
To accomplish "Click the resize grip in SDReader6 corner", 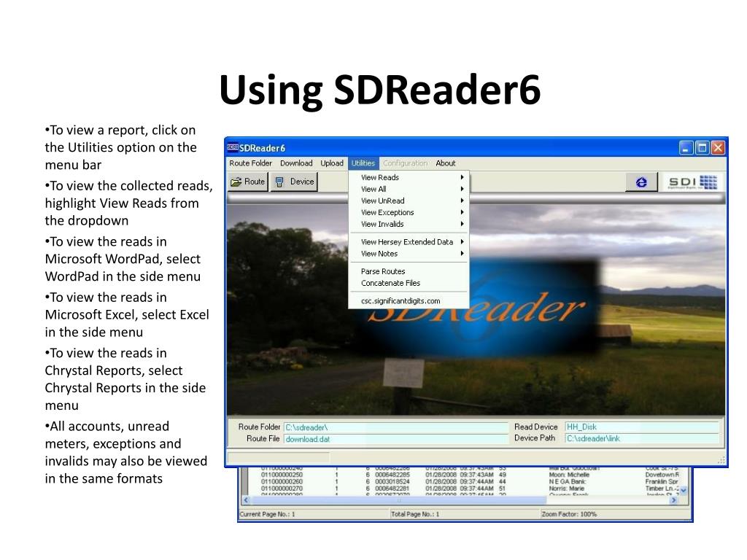I will coord(721,459).
